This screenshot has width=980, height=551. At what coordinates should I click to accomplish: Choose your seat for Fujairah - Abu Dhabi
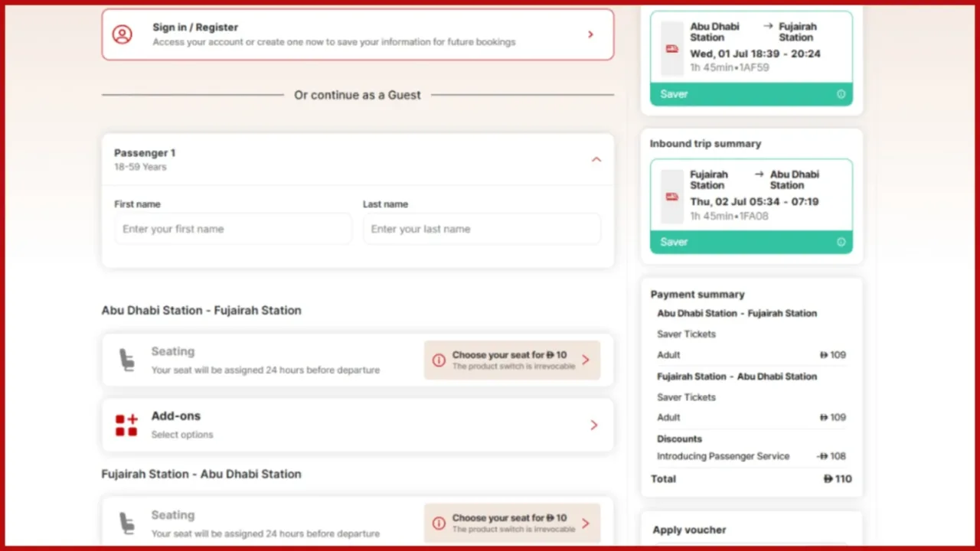(x=512, y=523)
